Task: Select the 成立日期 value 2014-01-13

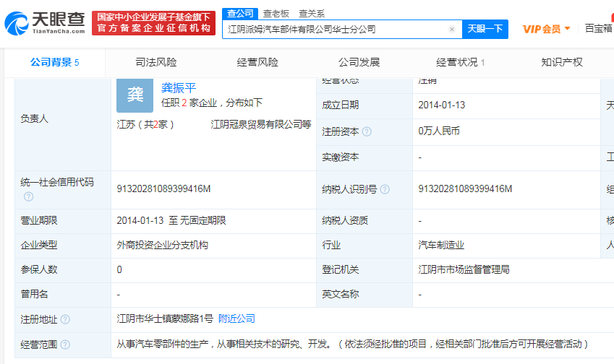Action: coord(442,105)
